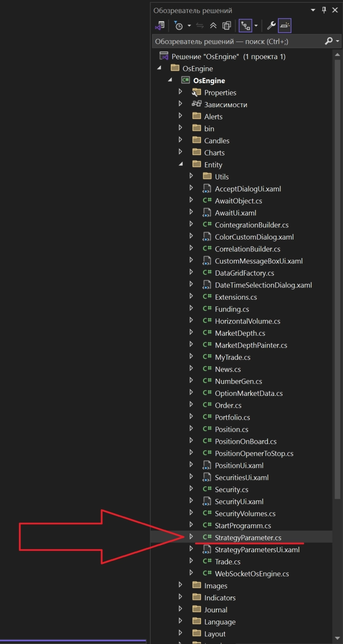Toggle the preview selected items button

[x=285, y=26]
